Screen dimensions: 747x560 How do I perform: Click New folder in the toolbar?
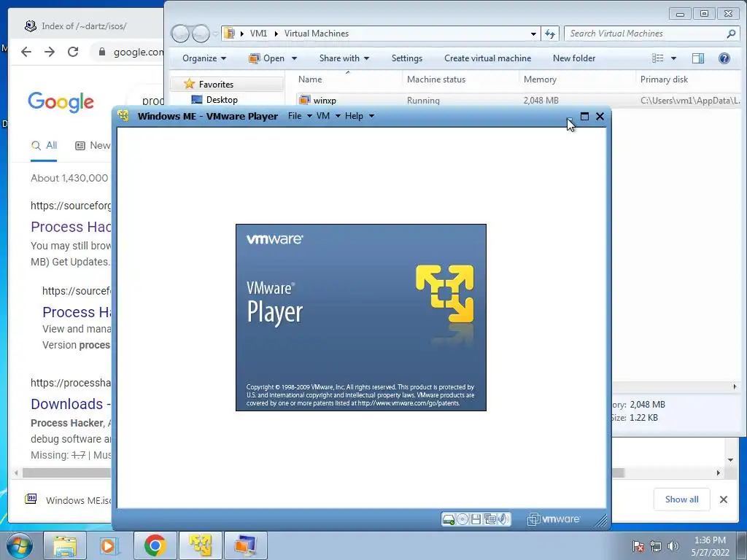pyautogui.click(x=573, y=58)
